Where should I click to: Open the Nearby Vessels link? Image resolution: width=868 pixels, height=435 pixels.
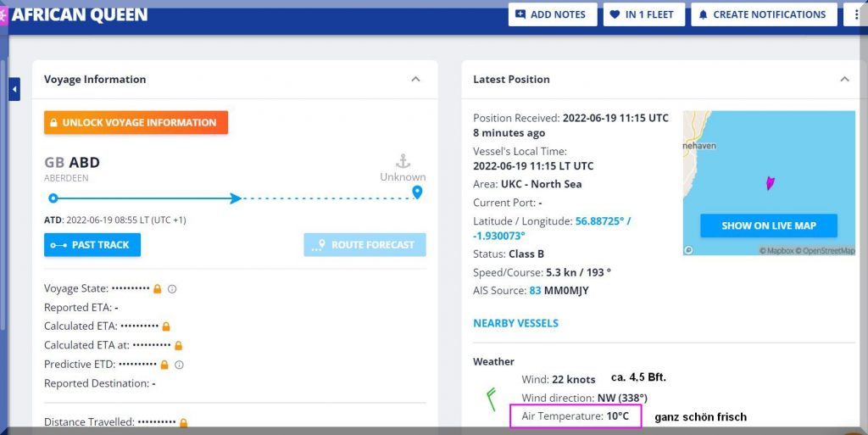tap(515, 323)
